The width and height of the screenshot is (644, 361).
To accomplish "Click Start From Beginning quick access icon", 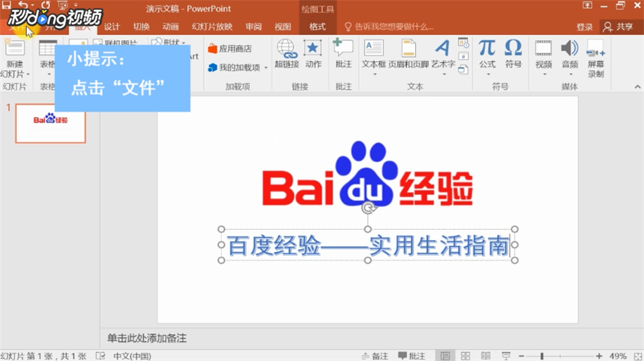I will tap(63, 5).
